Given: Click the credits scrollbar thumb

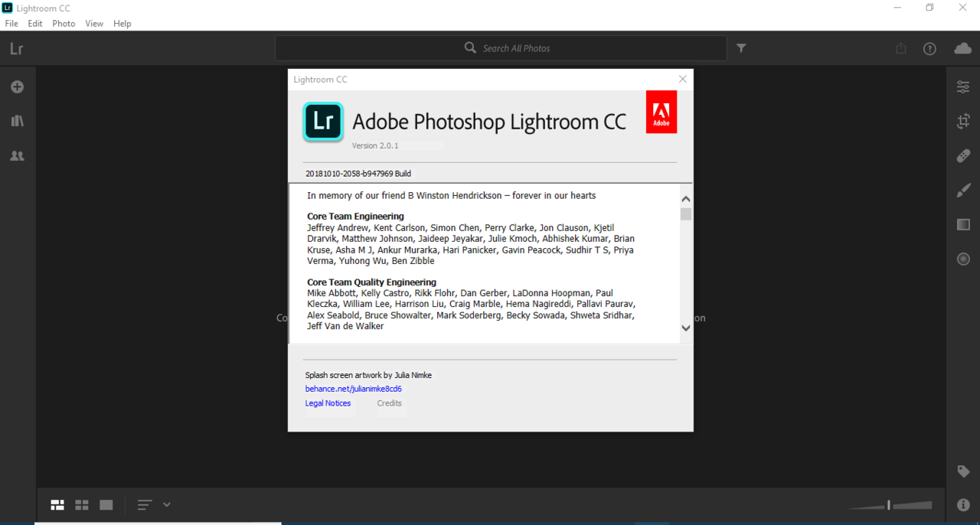Looking at the screenshot, I should click(x=686, y=214).
